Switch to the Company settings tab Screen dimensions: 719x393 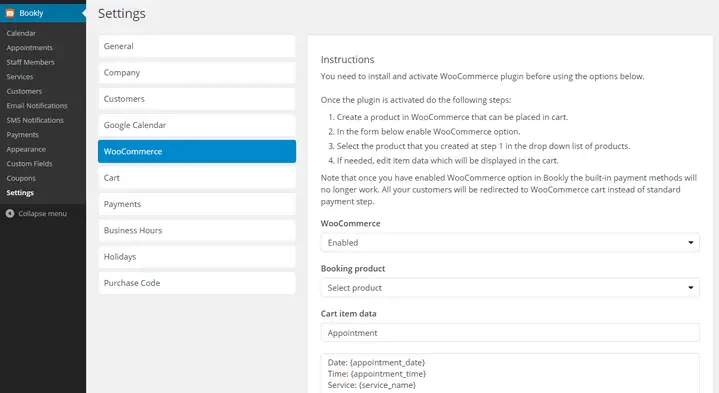click(197, 72)
